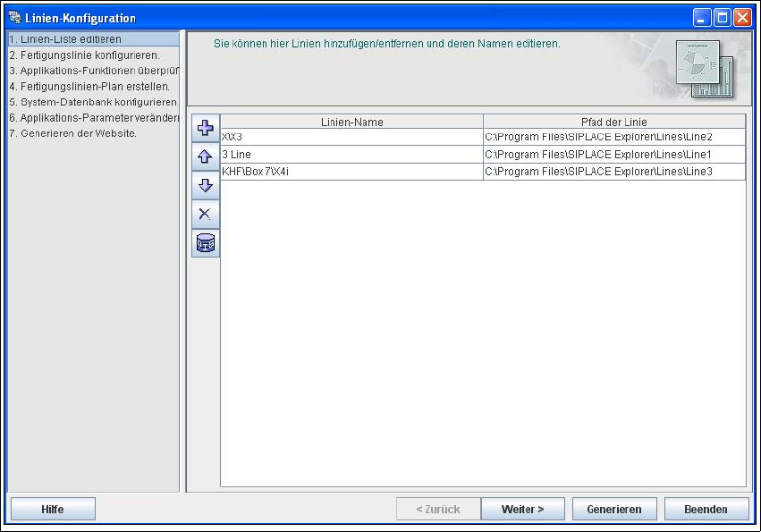Screen dimensions: 761x532
Task: Select step 1 Linien-Liste editieren
Action: coord(93,38)
